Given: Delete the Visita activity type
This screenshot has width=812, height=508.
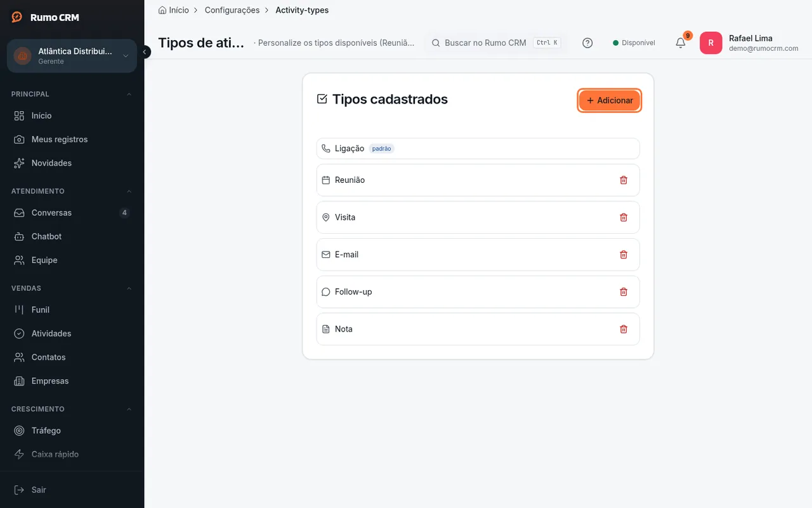Looking at the screenshot, I should [624, 217].
